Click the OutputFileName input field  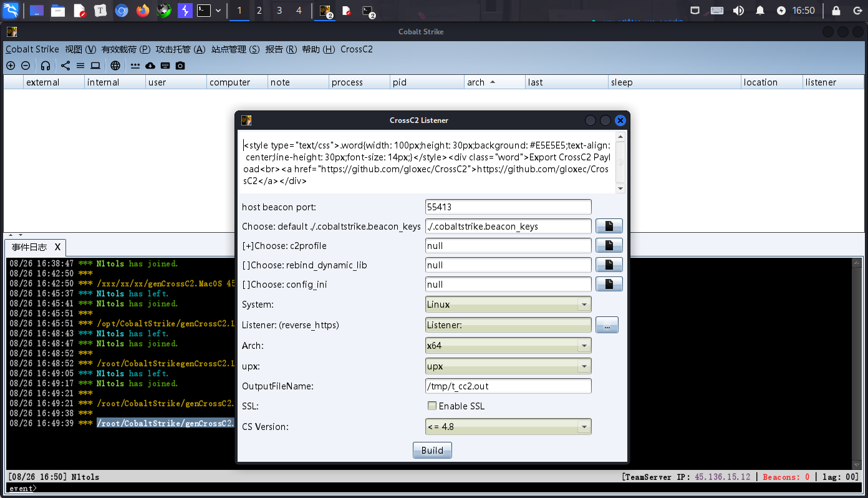tap(508, 386)
